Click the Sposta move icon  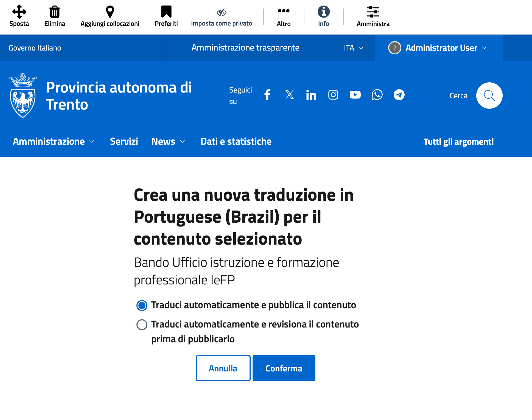[x=19, y=12]
